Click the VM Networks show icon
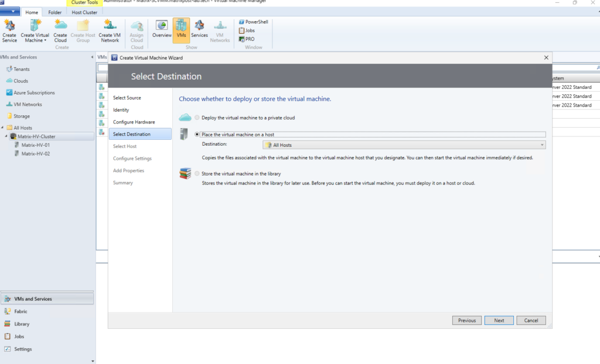Screen dimensions: 600x364 220,31
